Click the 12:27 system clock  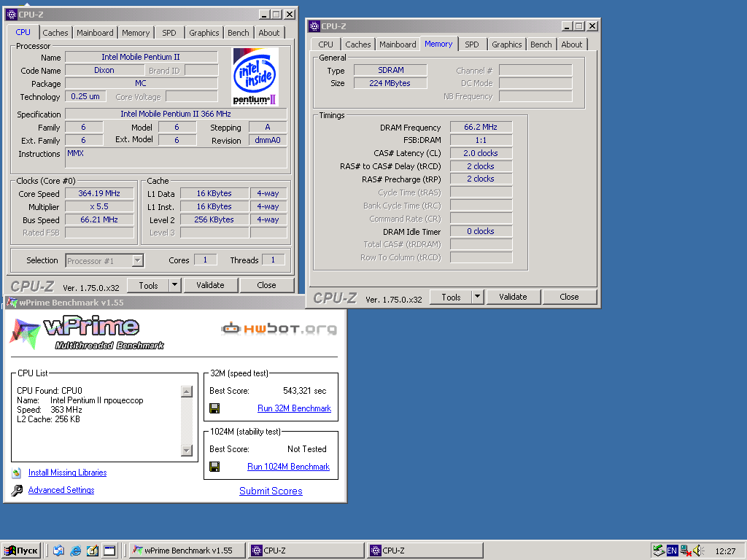click(x=725, y=551)
